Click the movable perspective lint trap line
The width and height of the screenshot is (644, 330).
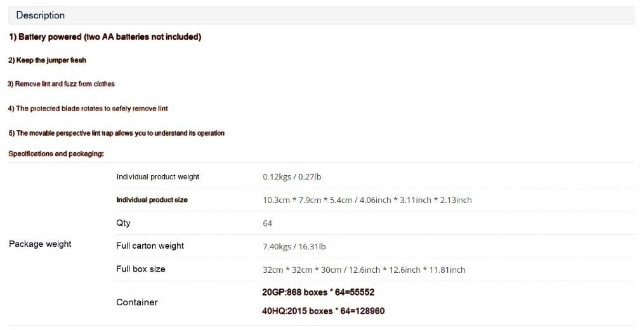(x=117, y=133)
